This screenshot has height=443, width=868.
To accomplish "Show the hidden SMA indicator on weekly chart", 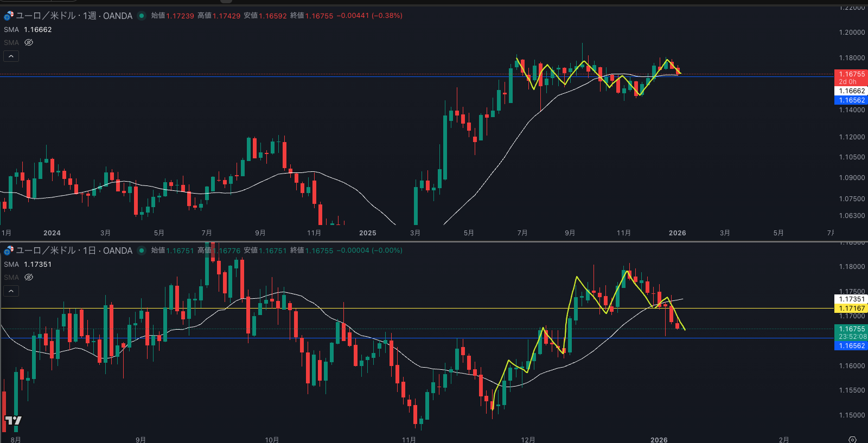I will point(29,42).
